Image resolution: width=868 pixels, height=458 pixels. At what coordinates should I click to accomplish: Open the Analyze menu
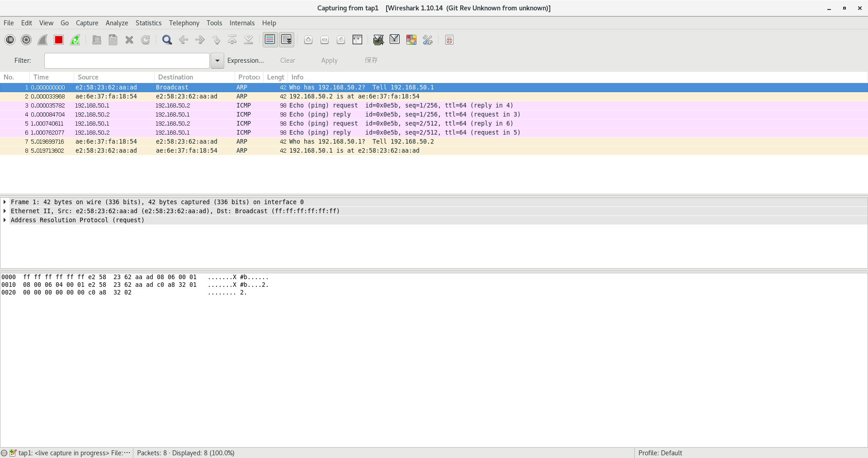(117, 23)
